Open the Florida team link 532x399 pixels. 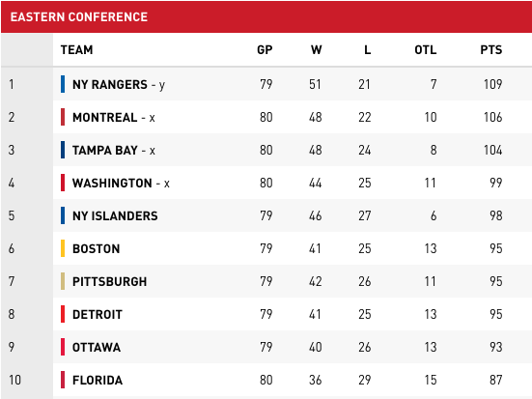[98, 380]
